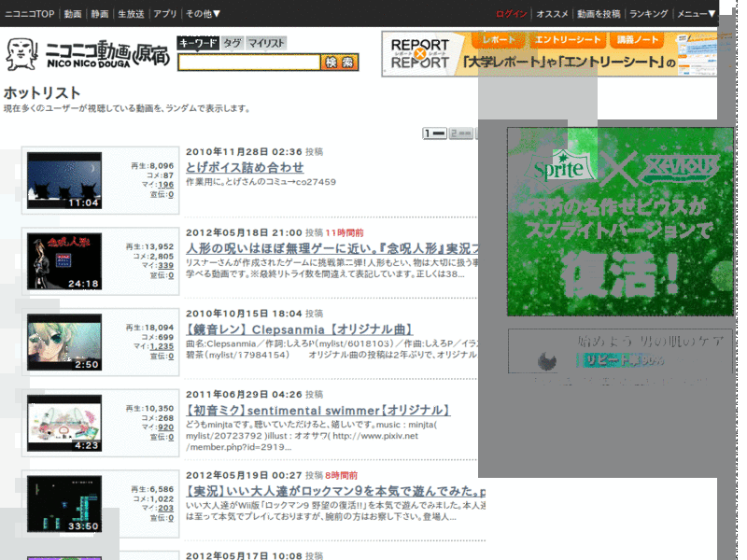747x560 pixels.
Task: Click マイ count 203 link
Action: (166, 509)
